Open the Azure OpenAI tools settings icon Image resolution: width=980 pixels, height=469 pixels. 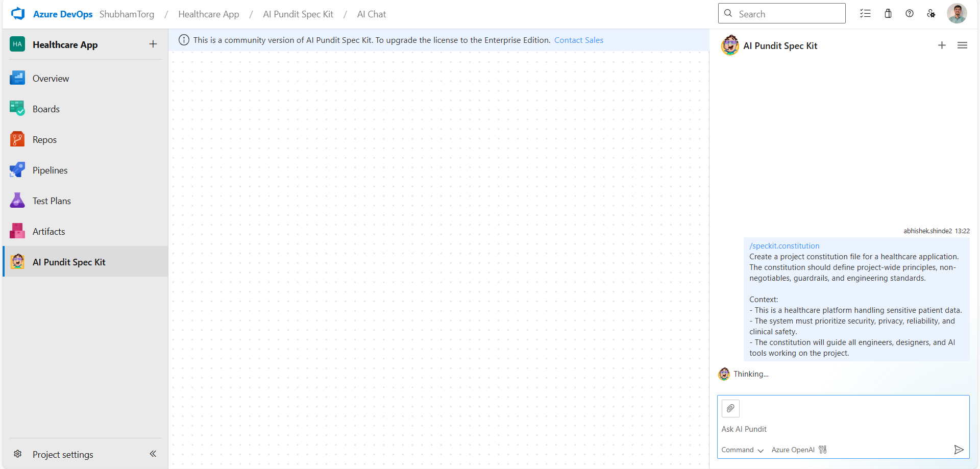(x=822, y=450)
